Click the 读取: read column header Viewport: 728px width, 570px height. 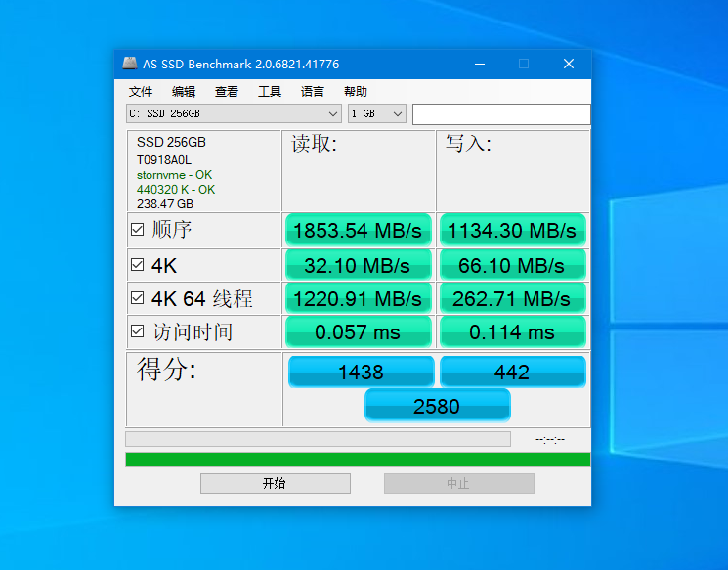[x=315, y=144]
